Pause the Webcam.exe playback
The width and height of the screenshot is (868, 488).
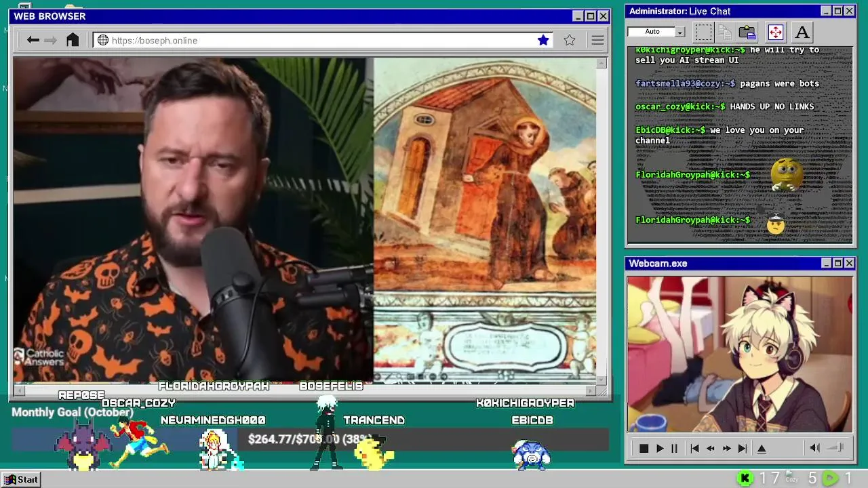674,448
